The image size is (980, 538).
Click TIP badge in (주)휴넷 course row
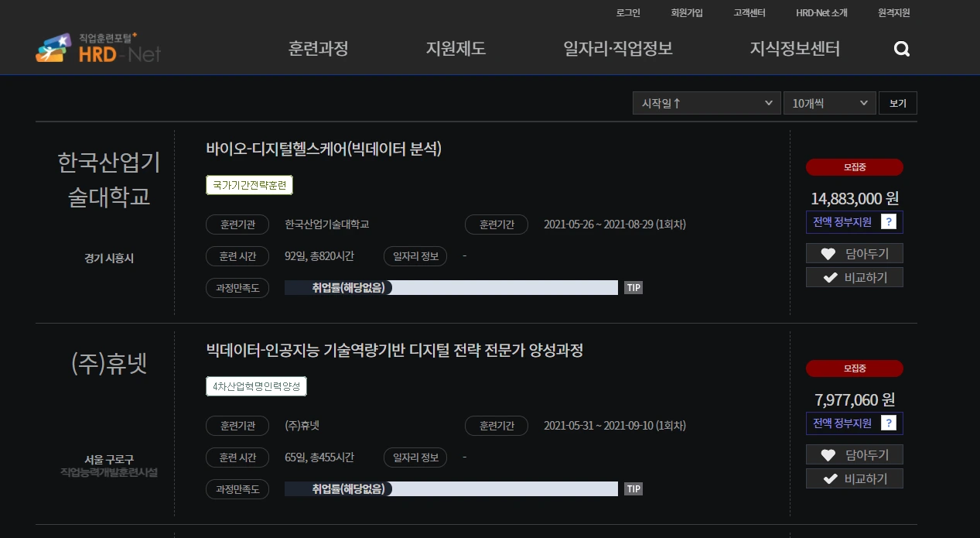[x=633, y=489]
